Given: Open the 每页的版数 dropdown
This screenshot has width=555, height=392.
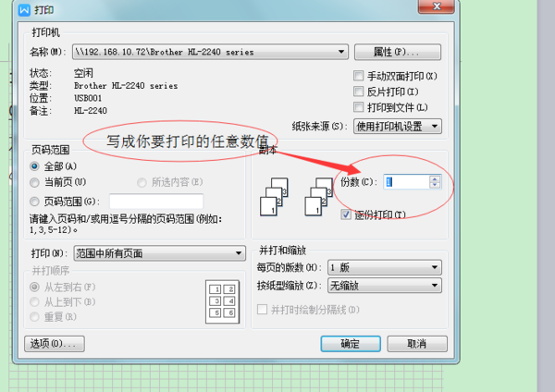Looking at the screenshot, I should [385, 267].
